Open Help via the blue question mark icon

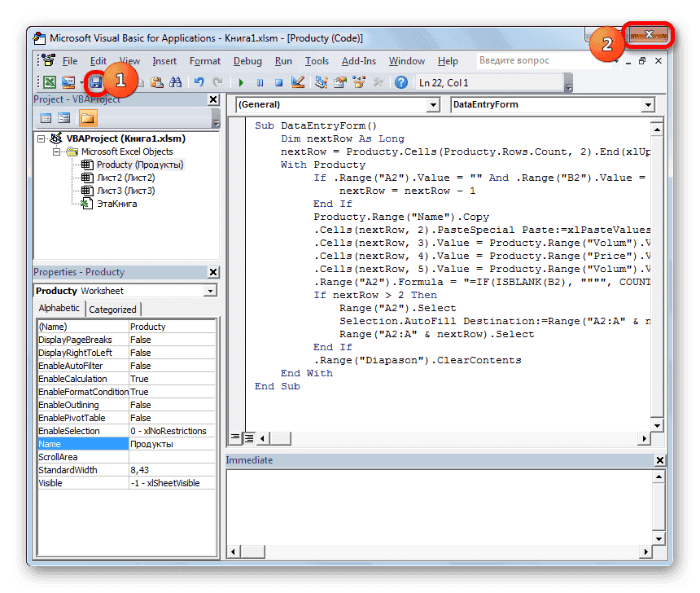click(x=401, y=82)
